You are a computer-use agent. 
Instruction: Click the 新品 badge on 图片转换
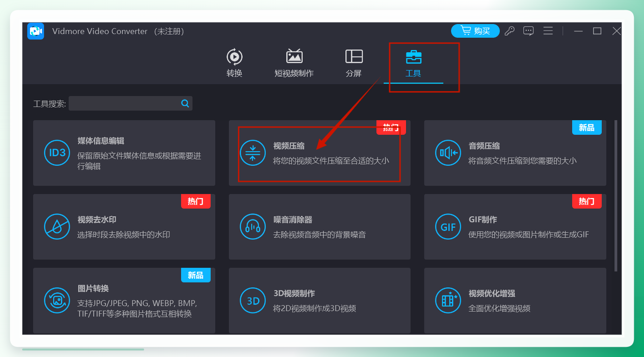point(196,275)
